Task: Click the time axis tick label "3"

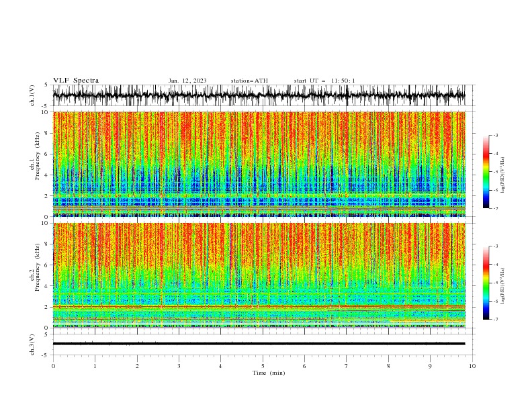Action: [x=179, y=366]
